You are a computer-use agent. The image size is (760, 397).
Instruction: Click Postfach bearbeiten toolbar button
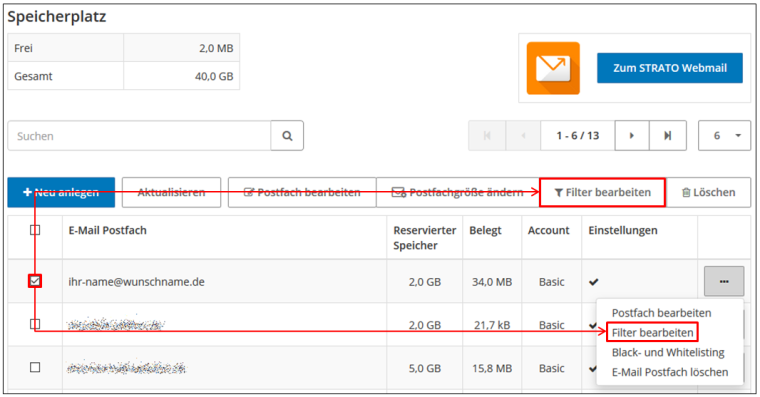302,192
